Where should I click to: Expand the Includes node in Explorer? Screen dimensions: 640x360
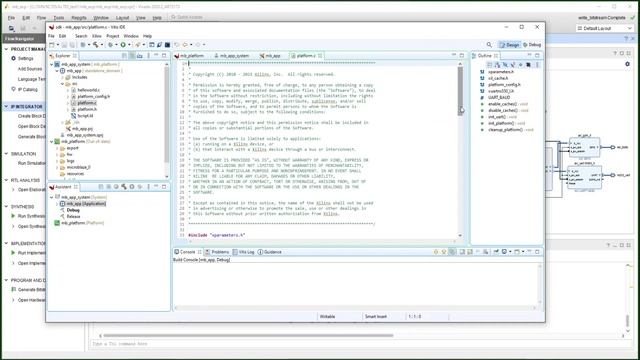pyautogui.click(x=62, y=77)
